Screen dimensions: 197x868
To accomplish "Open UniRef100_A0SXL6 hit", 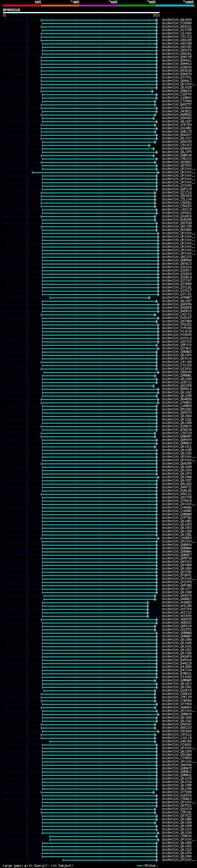I will point(177,338).
